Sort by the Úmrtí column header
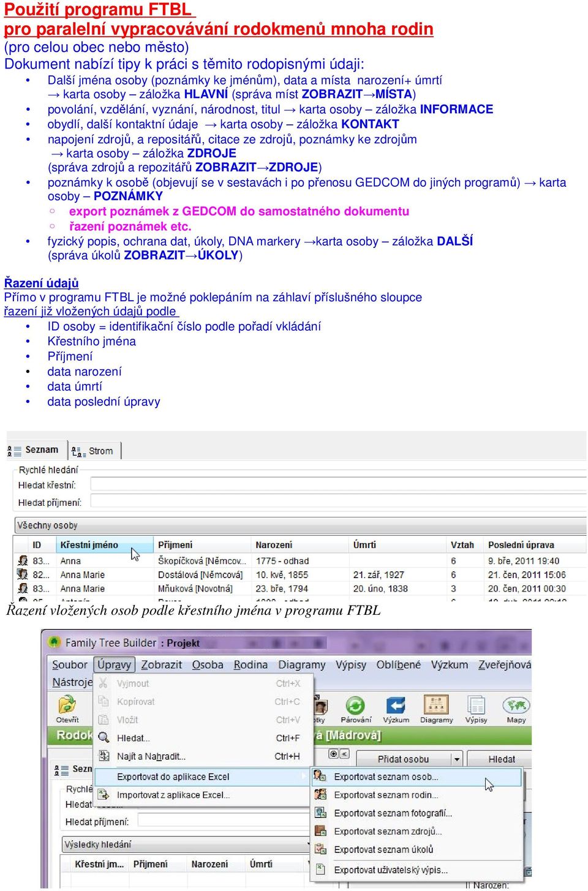588x891 pixels. 398,545
